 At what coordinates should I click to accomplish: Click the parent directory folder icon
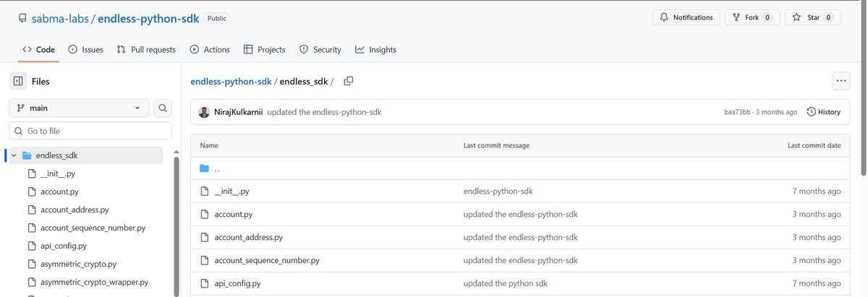click(204, 168)
